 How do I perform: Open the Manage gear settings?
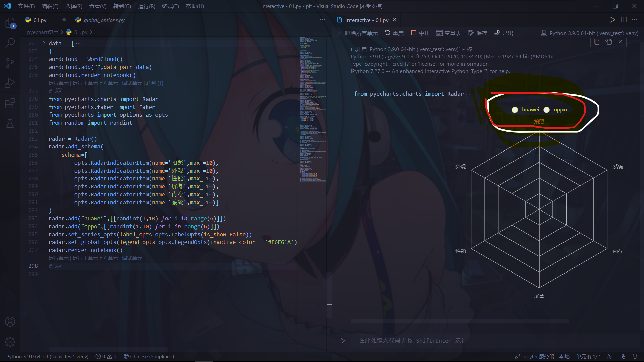coord(10,342)
